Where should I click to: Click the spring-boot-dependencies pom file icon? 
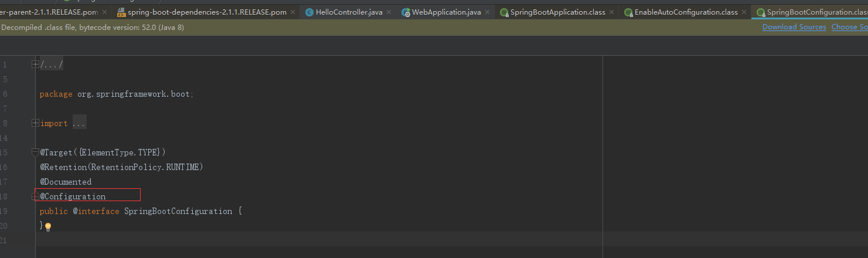click(x=121, y=12)
